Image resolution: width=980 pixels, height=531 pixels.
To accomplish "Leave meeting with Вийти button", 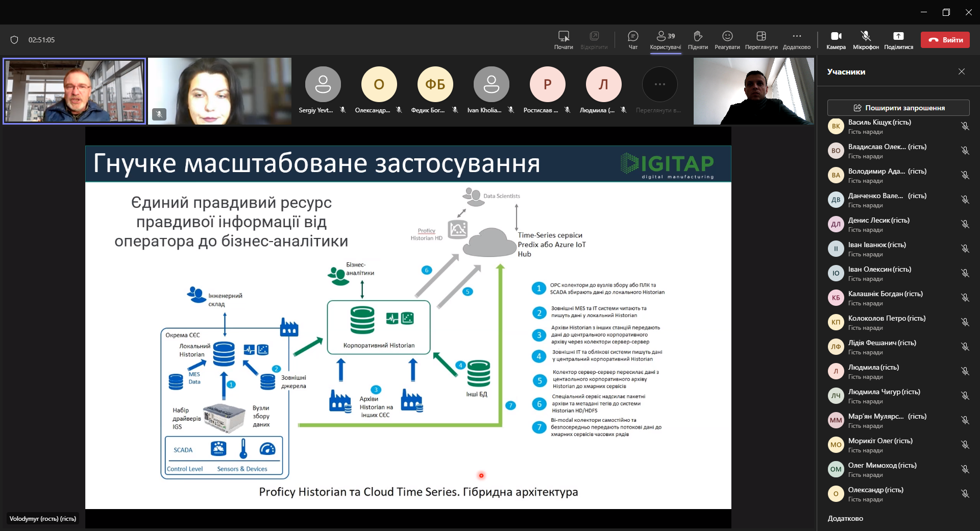I will [945, 40].
